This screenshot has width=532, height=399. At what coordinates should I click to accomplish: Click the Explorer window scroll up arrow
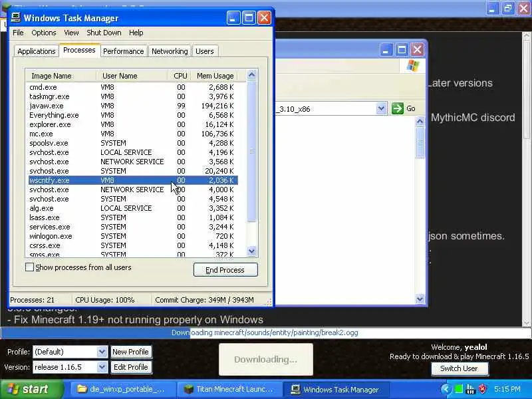pos(420,121)
